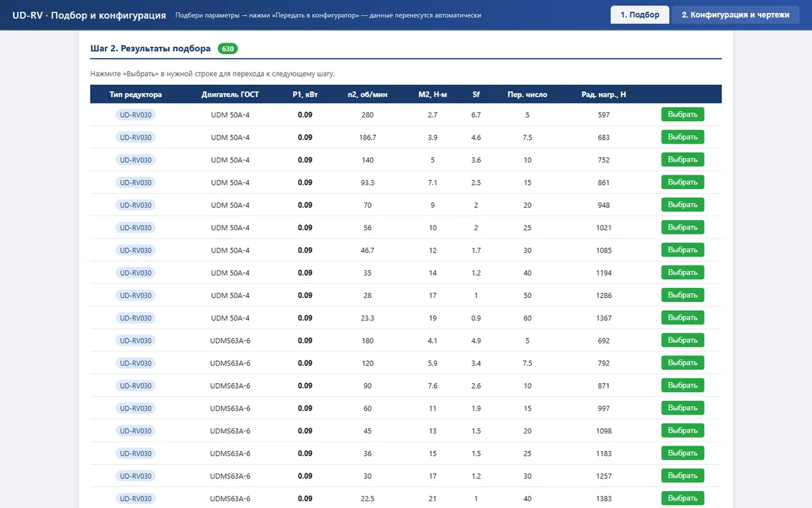This screenshot has height=508, width=812.
Task: Click the UD-RV030 tag in the 280 об/мин row
Action: click(136, 114)
